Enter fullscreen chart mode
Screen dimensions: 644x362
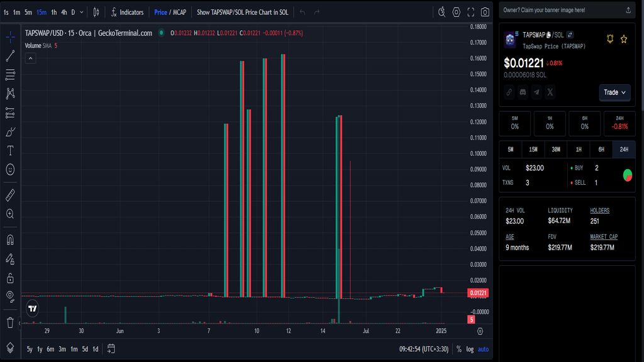[471, 12]
